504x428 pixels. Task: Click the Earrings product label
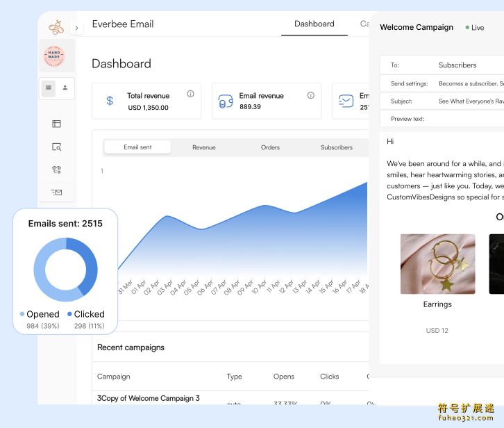pos(437,304)
